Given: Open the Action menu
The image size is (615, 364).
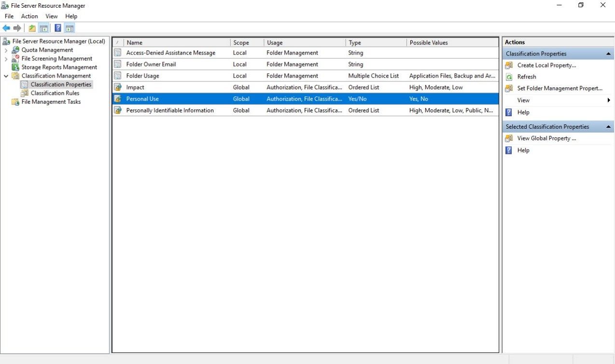Looking at the screenshot, I should (x=29, y=16).
